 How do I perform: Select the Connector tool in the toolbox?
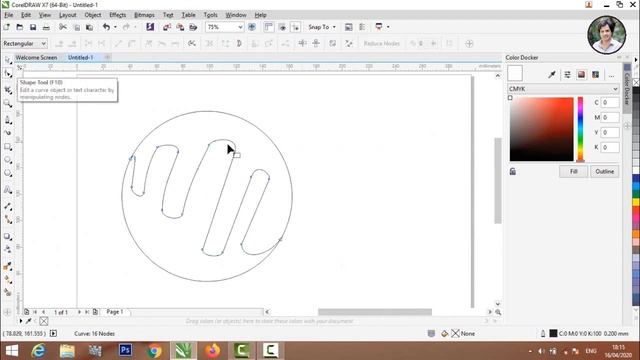pyautogui.click(x=8, y=220)
